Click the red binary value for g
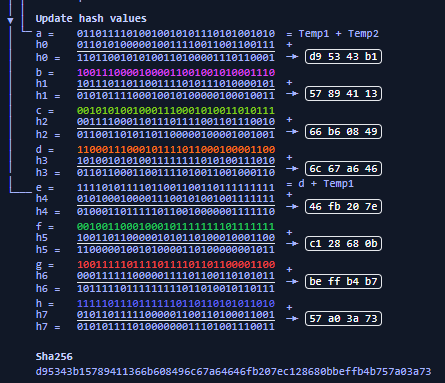The image size is (445, 383). [x=176, y=265]
